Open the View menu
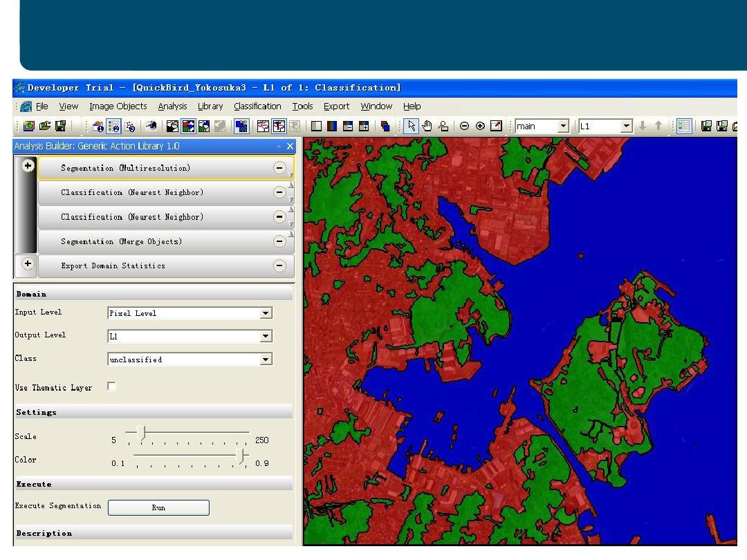 [x=68, y=106]
